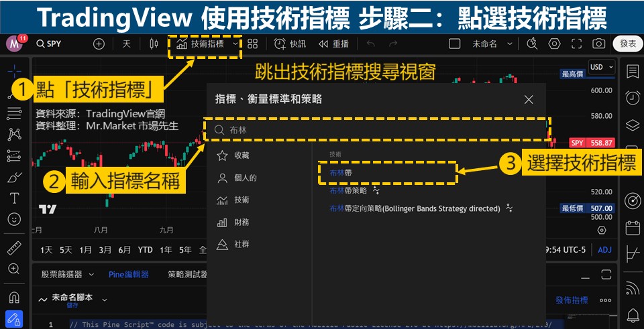The width and height of the screenshot is (644, 329).
Task: Switch to the Pine編輯器 tab
Action: pyautogui.click(x=129, y=275)
